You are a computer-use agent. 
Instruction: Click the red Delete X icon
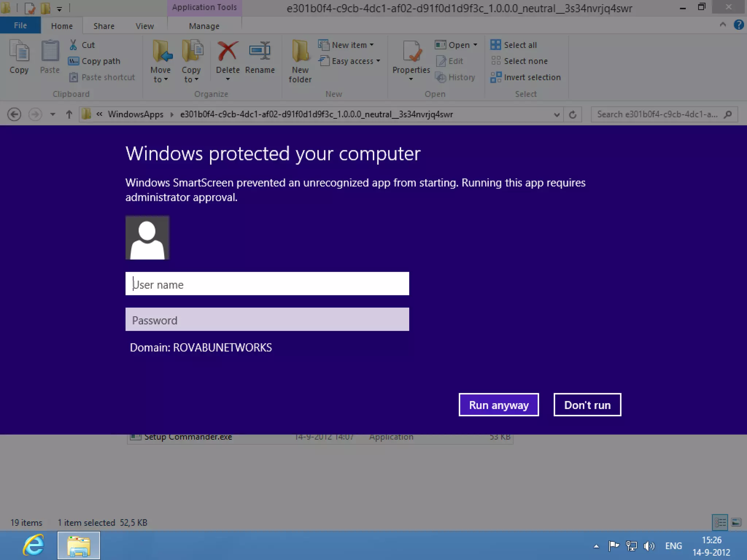pos(228,51)
